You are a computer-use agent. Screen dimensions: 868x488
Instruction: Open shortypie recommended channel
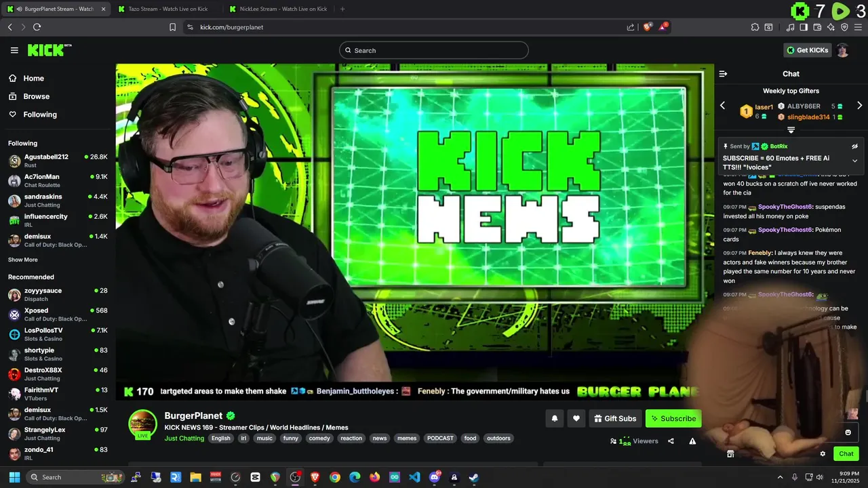(x=58, y=354)
